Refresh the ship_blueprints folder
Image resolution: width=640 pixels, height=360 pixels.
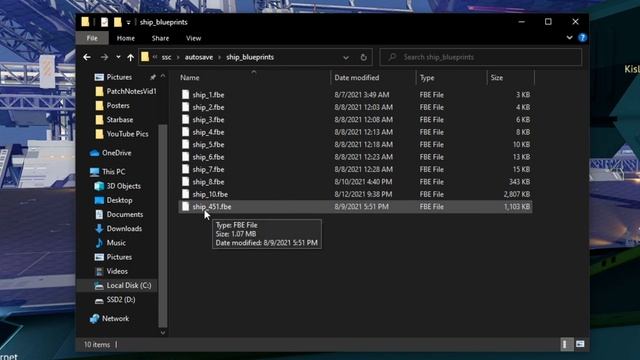tap(363, 57)
